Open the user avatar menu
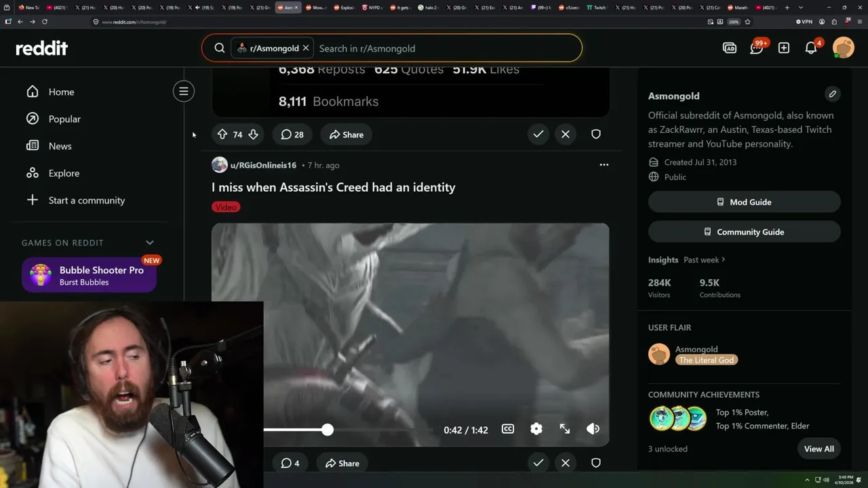 [844, 48]
